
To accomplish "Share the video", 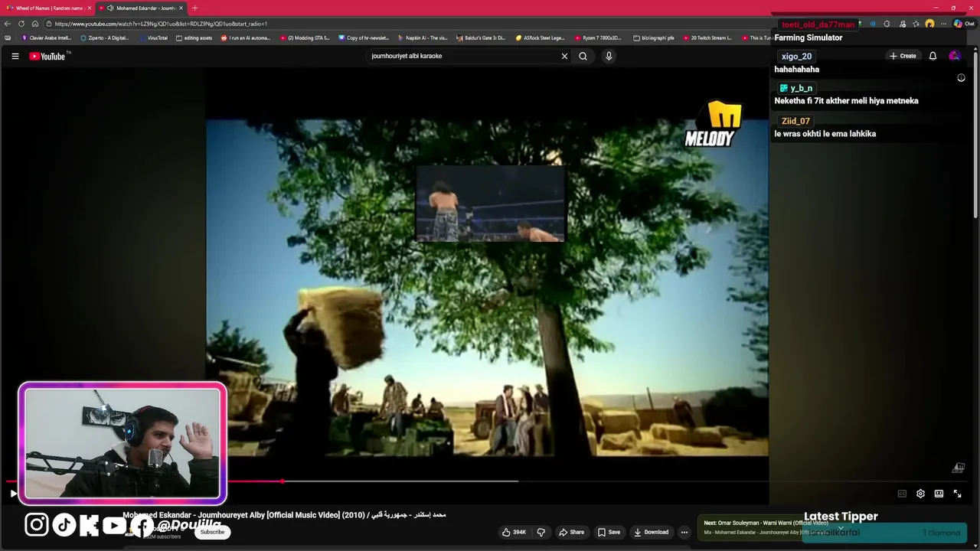I will tap(571, 532).
